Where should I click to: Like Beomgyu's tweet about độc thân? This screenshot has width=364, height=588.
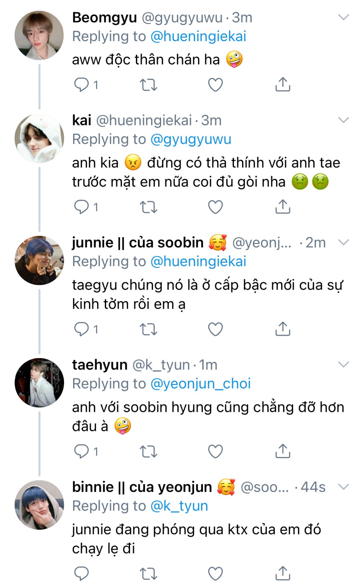pyautogui.click(x=215, y=85)
